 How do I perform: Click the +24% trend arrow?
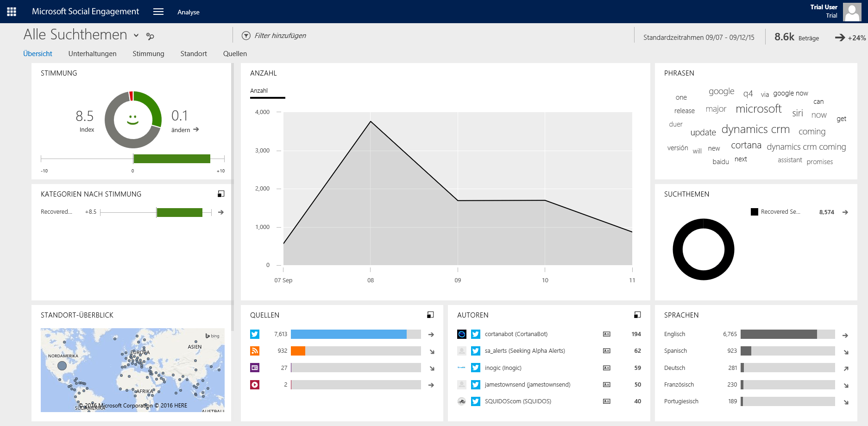[x=840, y=38]
